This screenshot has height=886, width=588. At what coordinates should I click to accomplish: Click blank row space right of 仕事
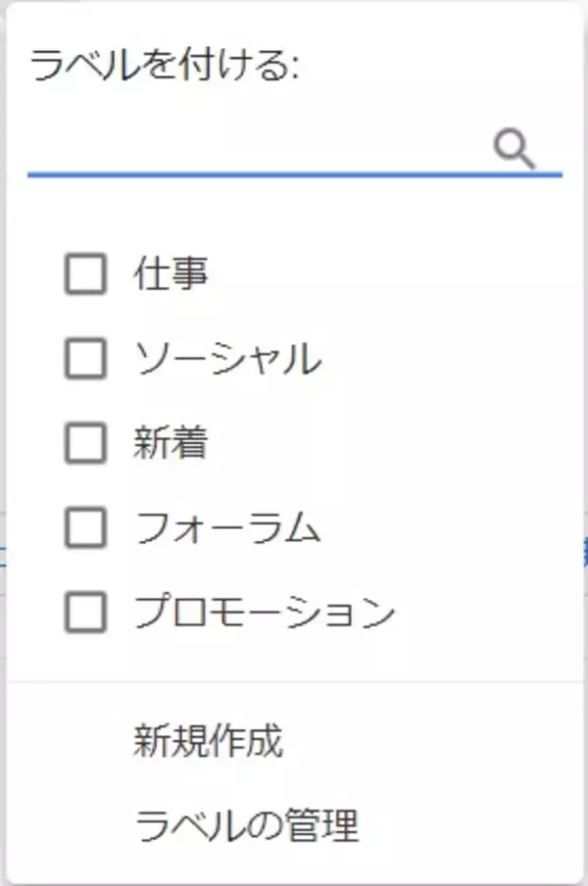tap(392, 274)
